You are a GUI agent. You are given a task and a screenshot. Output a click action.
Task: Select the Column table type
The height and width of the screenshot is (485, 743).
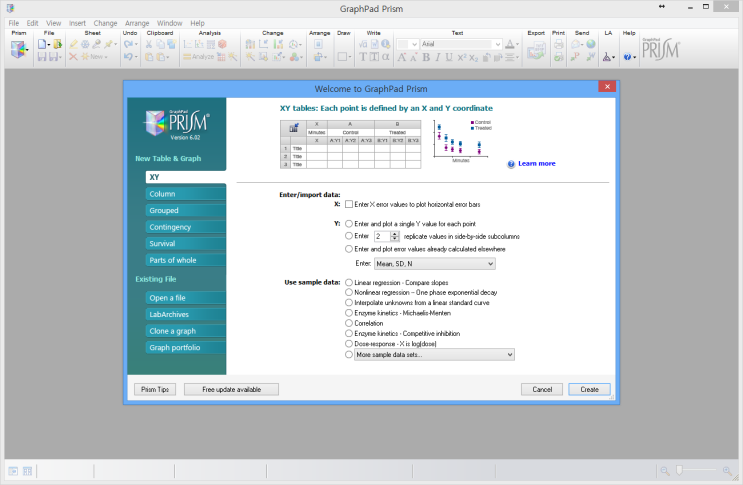186,194
